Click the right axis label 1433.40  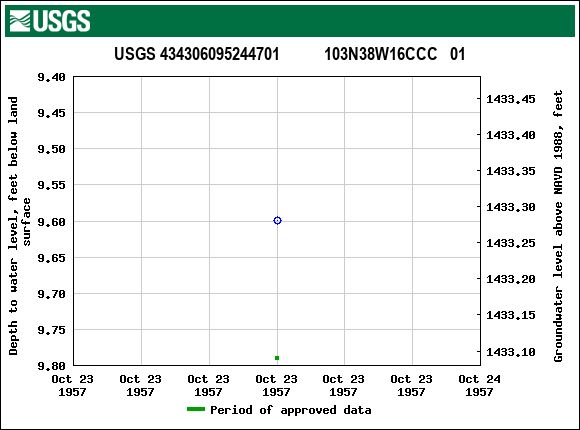[510, 135]
